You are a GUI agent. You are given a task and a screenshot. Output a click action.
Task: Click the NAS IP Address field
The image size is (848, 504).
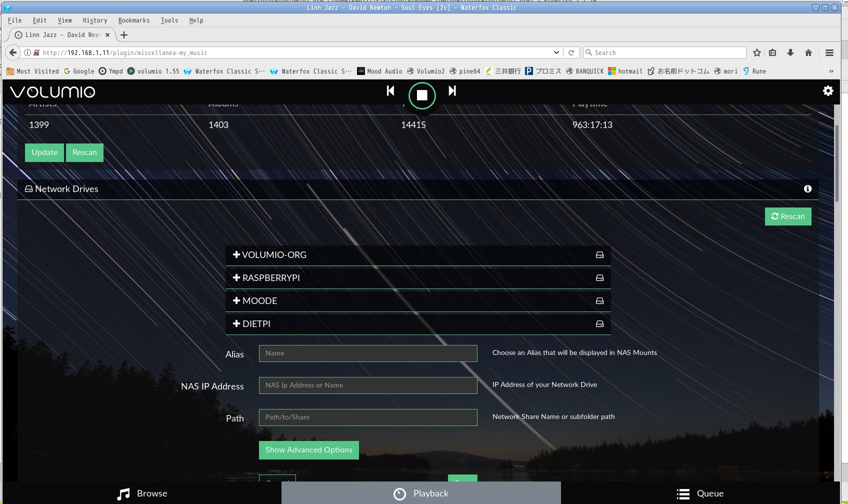pos(368,385)
